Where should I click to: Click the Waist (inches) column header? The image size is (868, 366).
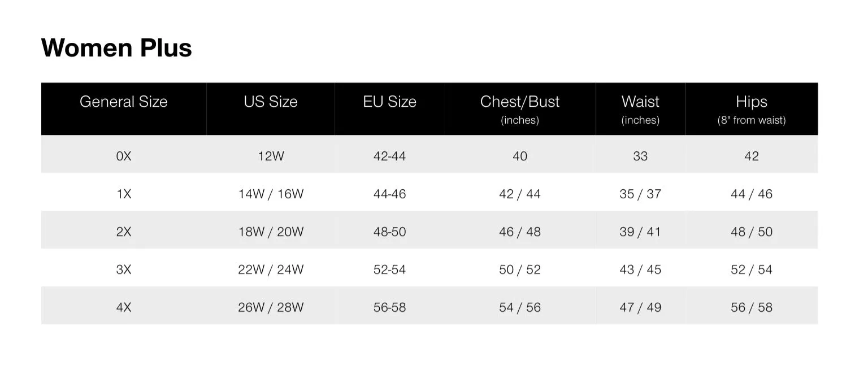640,109
